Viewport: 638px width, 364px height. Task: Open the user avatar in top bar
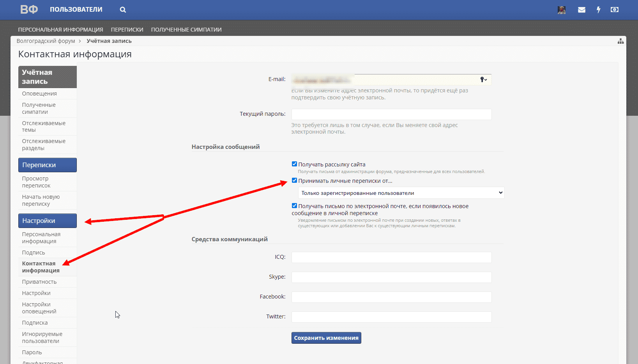tap(561, 10)
